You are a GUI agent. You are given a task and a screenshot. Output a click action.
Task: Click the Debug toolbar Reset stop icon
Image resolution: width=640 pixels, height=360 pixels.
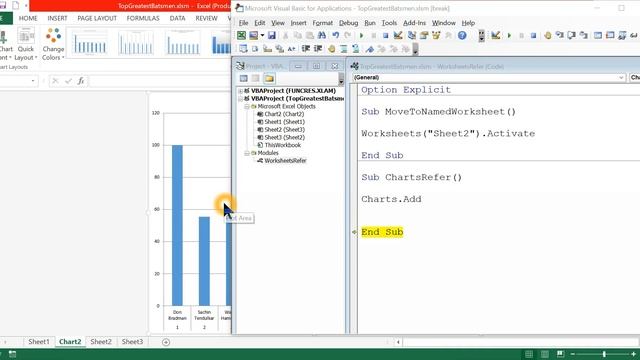point(533,36)
